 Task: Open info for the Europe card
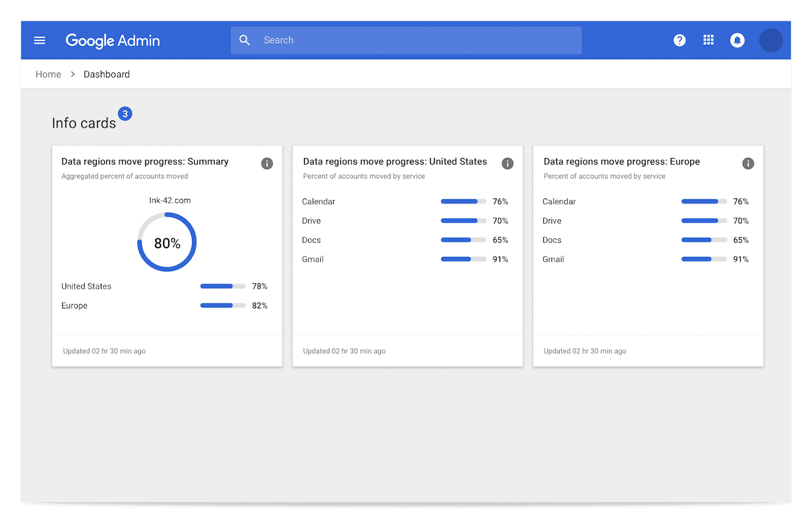[748, 164]
